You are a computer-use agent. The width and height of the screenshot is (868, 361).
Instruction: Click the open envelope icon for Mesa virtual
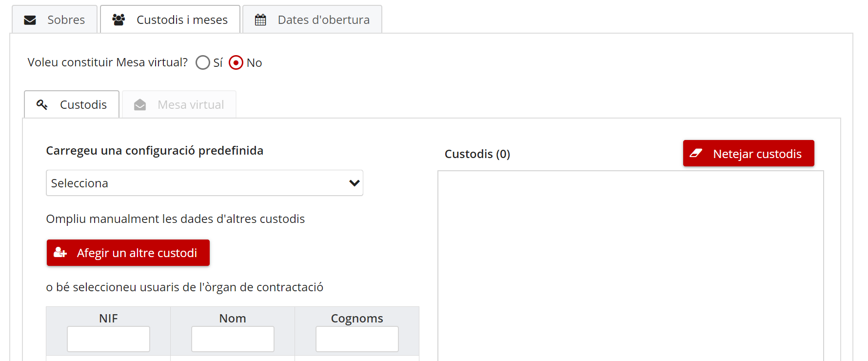[140, 105]
